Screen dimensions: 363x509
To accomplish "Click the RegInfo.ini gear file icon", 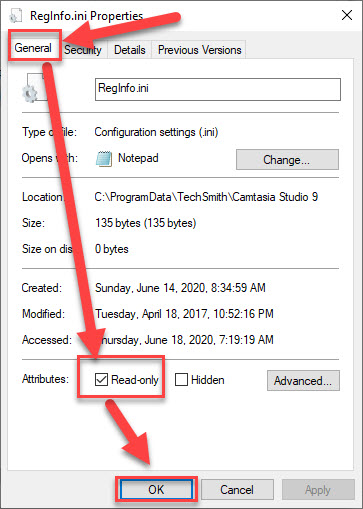I will pyautogui.click(x=34, y=88).
